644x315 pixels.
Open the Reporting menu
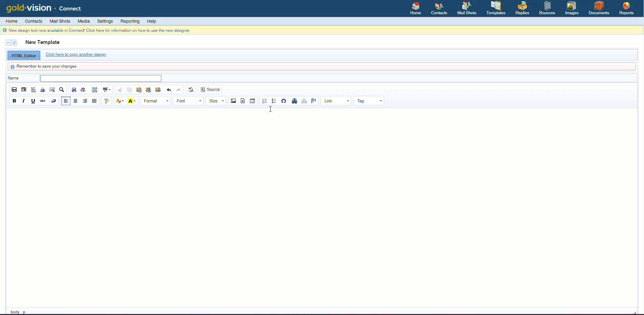[130, 21]
